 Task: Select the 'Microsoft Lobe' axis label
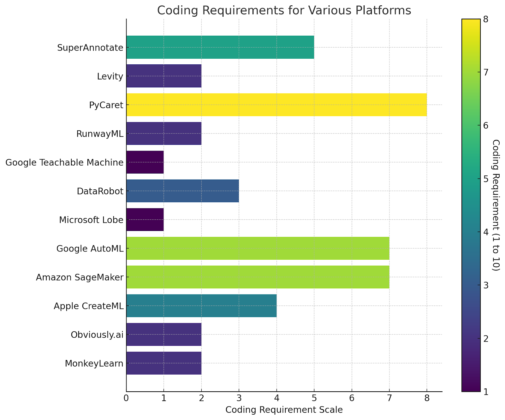pos(91,220)
